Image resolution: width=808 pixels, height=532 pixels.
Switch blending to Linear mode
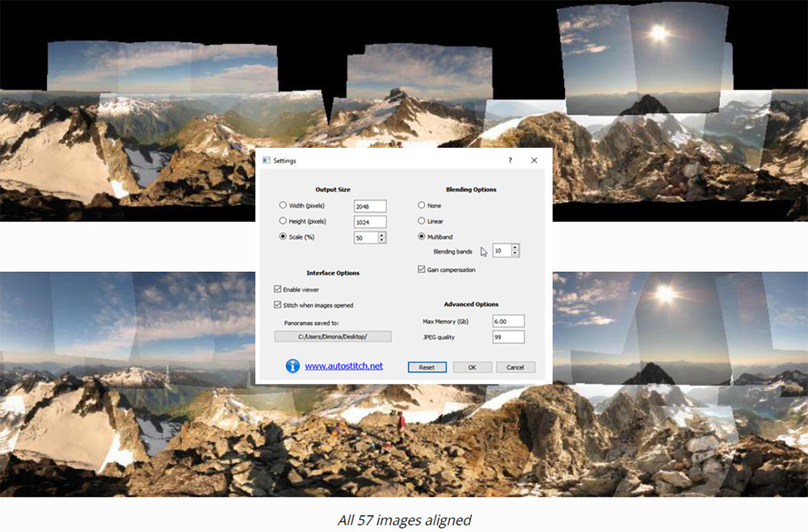coord(421,221)
